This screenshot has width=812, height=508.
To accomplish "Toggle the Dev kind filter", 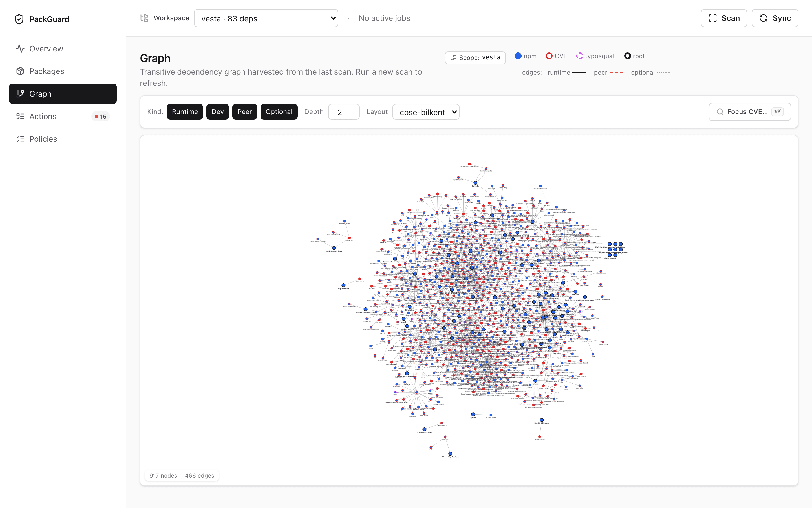I will tap(217, 112).
